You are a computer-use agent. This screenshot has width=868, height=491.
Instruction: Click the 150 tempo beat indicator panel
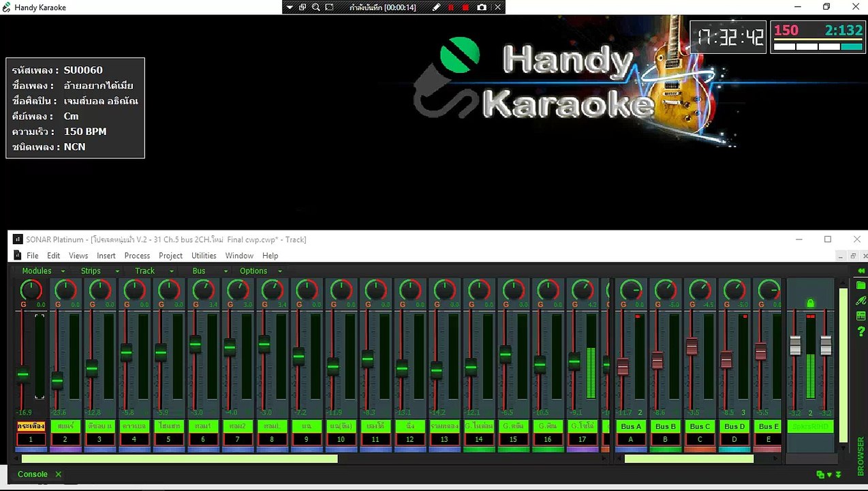click(818, 37)
